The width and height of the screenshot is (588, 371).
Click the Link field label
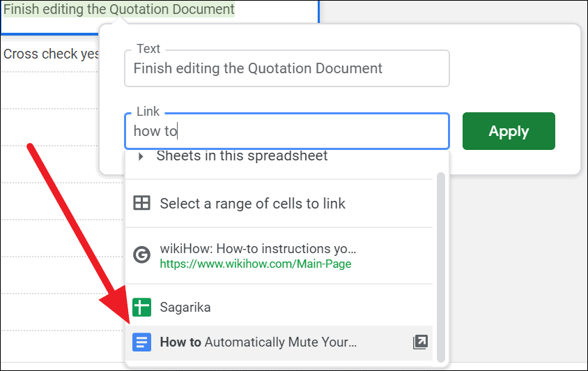[x=148, y=112]
